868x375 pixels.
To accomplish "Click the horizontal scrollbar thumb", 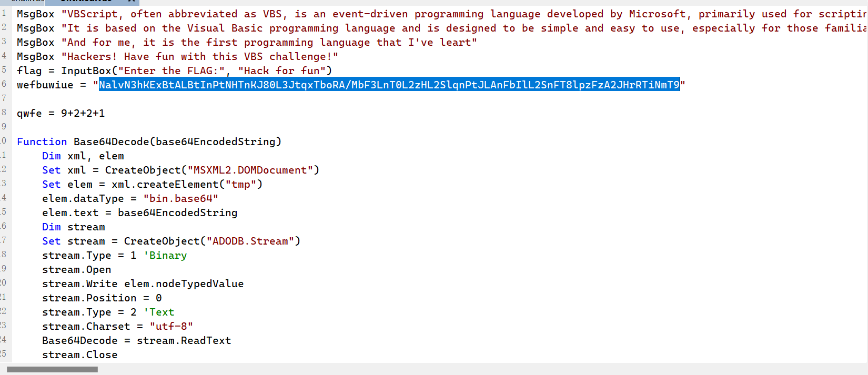I will [52, 369].
